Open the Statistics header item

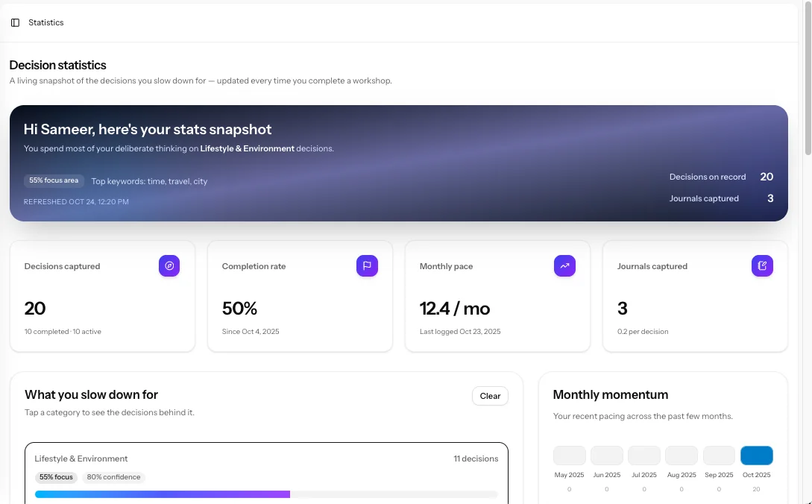pos(45,22)
